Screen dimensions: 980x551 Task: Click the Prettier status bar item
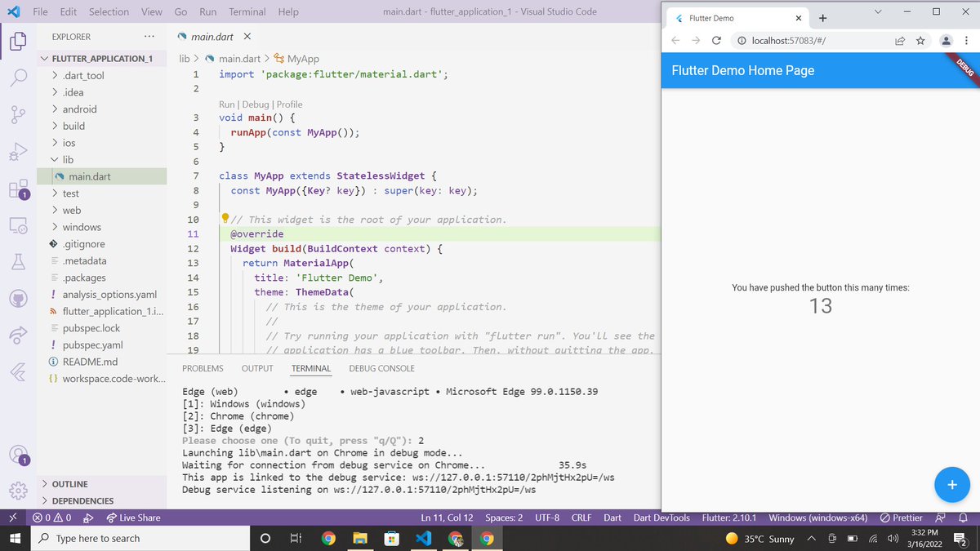click(x=902, y=518)
